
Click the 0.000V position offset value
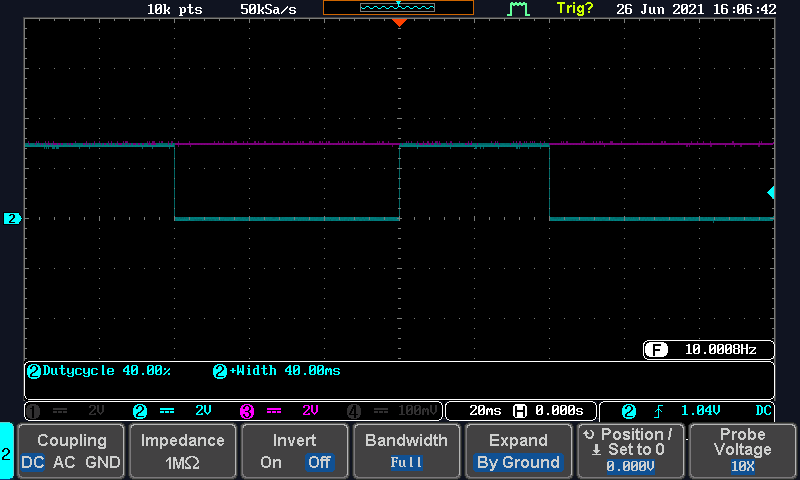click(x=631, y=466)
